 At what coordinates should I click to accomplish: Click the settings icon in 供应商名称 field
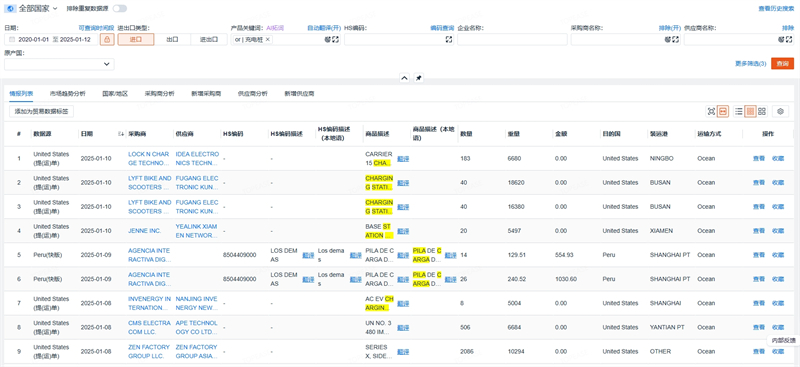(x=781, y=39)
